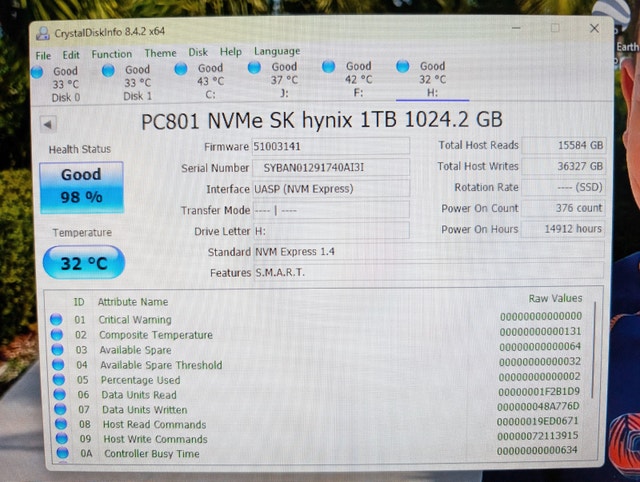Click the Available Spare Threshold status orb
This screenshot has height=482, width=640.
click(x=58, y=364)
